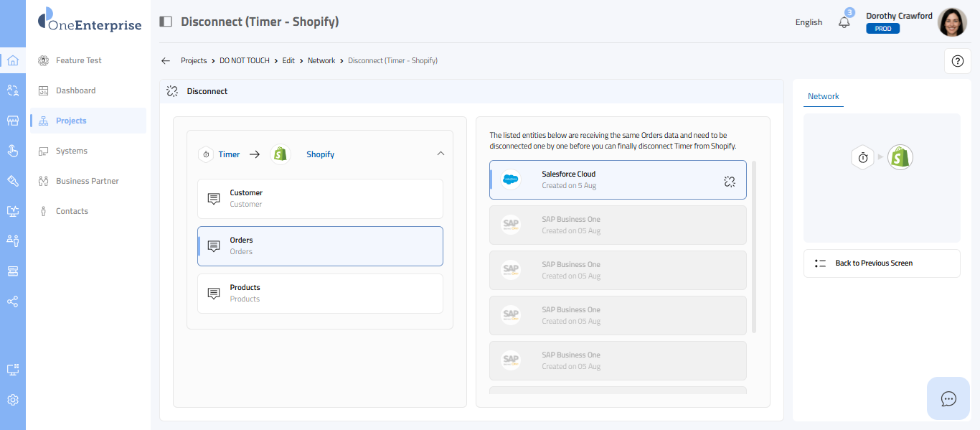Image resolution: width=980 pixels, height=430 pixels.
Task: Open Projects in the sidebar menu
Action: point(71,121)
